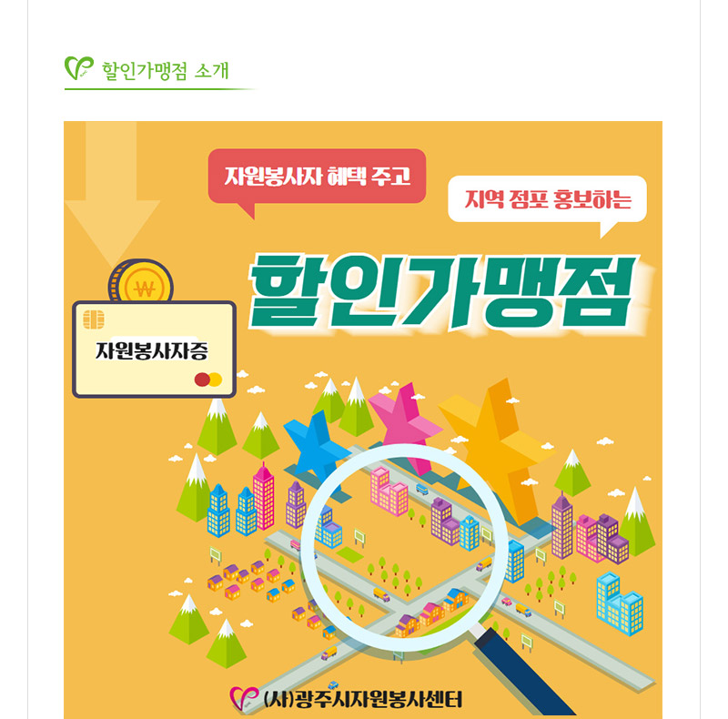This screenshot has height=719, width=728.
Task: Select the 자원봉사자증 card text
Action: [152, 350]
